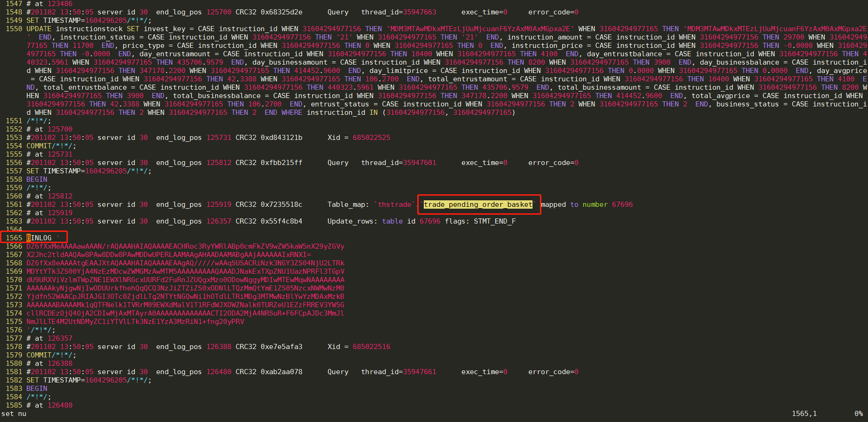Click base64 line starting 'X2Jhc2tldAAQ'
This screenshot has height=422, width=868.
(x=169, y=255)
